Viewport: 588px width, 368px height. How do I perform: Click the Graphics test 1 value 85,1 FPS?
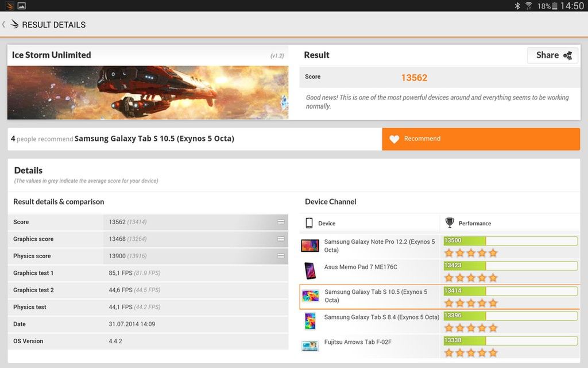click(x=121, y=273)
